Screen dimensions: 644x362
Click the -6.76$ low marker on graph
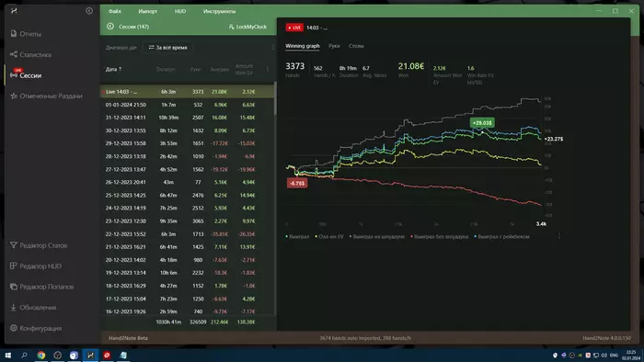(x=297, y=183)
